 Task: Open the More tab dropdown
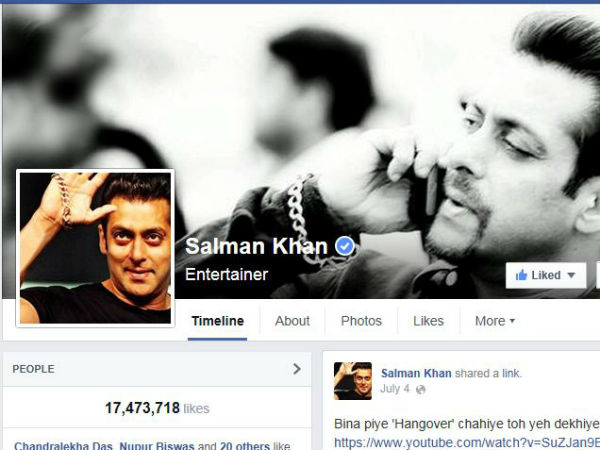point(495,321)
